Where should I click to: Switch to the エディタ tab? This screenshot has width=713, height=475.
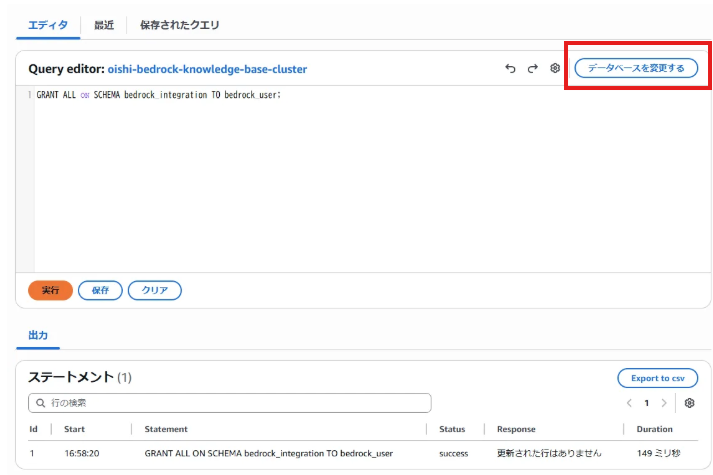[48, 25]
